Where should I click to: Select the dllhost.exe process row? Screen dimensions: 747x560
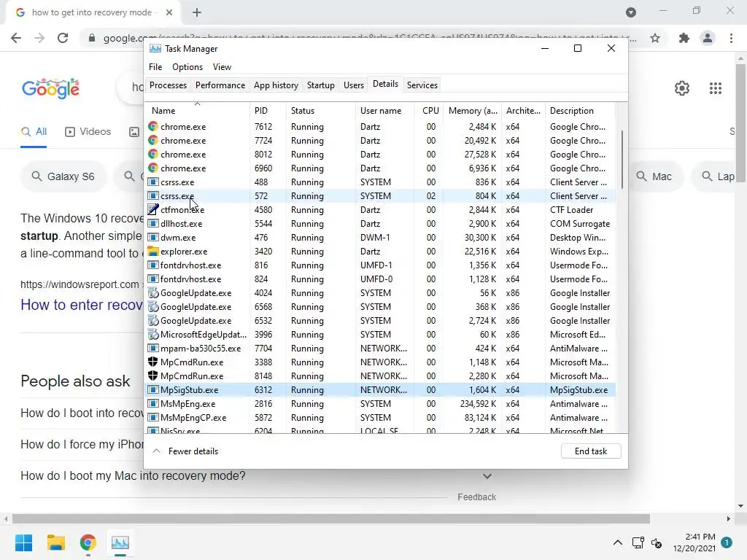tap(379, 223)
